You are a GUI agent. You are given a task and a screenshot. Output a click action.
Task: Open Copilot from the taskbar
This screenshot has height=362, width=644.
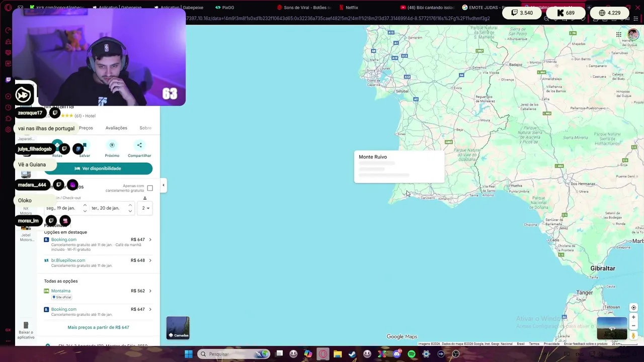[x=308, y=354]
